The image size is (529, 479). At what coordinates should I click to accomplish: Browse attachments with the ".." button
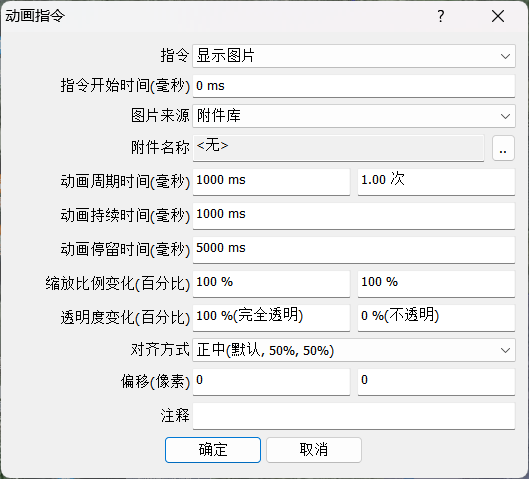(503, 148)
